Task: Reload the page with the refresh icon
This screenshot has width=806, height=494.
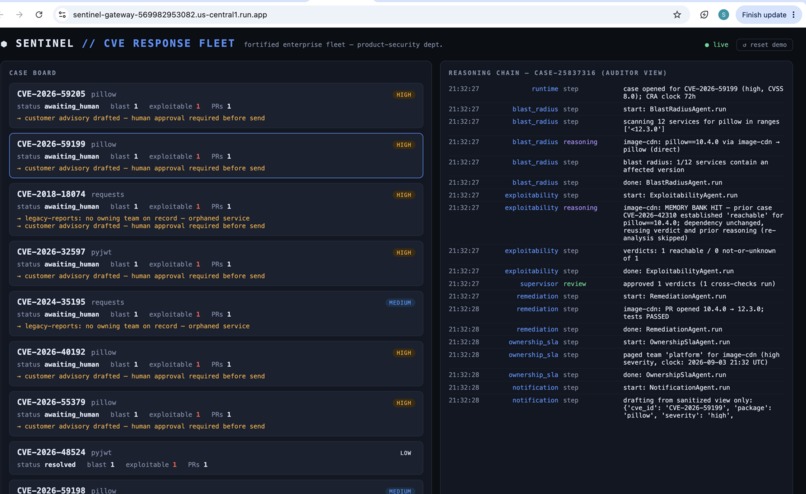Action: 39,15
